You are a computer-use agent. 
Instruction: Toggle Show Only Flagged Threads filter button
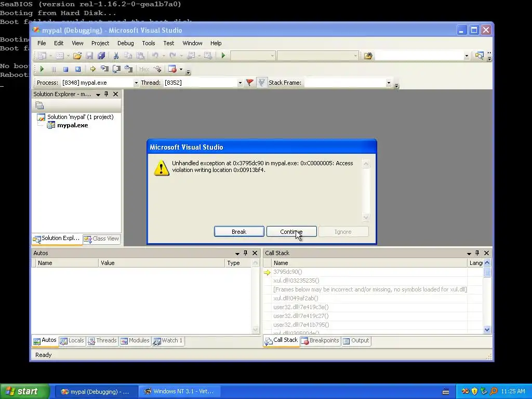pyautogui.click(x=261, y=83)
